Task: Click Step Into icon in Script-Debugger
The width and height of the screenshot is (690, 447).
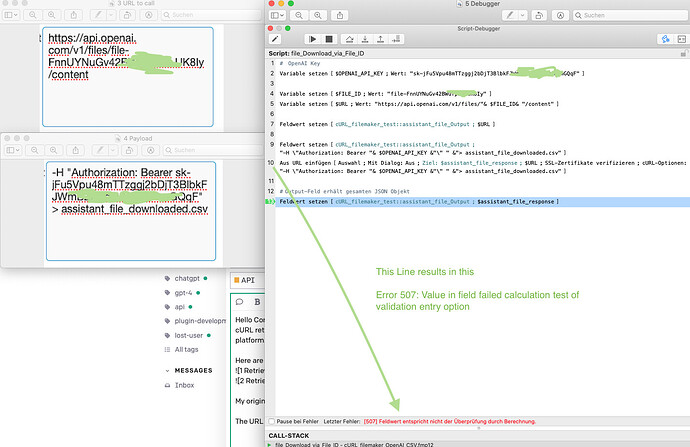Action: click(365, 39)
